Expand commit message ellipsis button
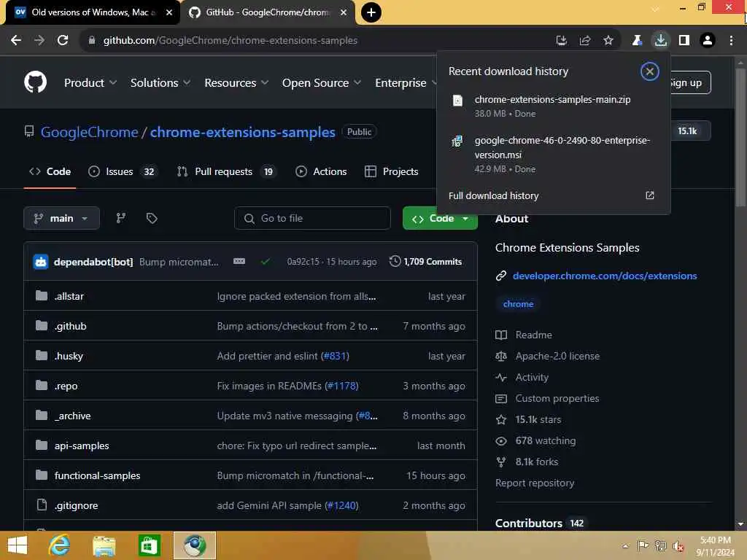The height and width of the screenshot is (560, 747). pos(239,262)
